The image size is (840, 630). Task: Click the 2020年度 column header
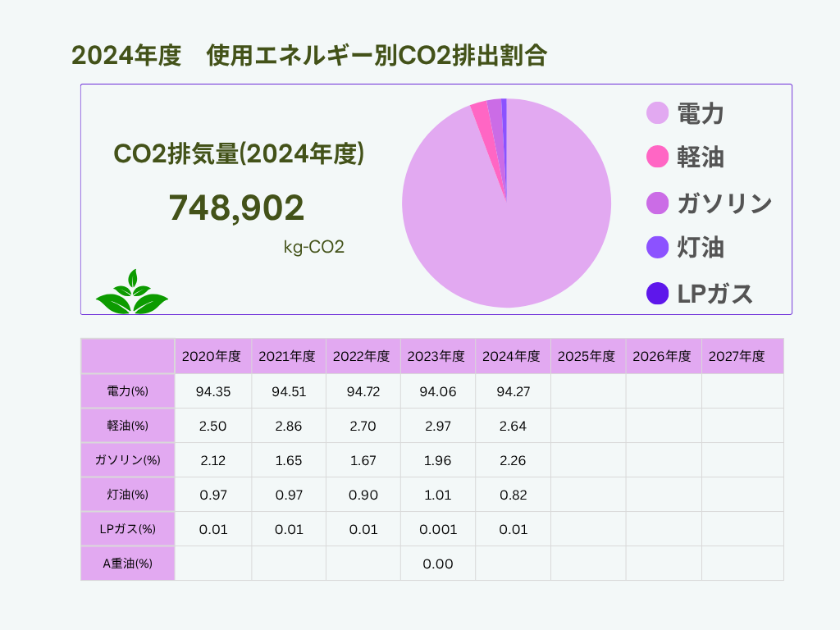212,357
